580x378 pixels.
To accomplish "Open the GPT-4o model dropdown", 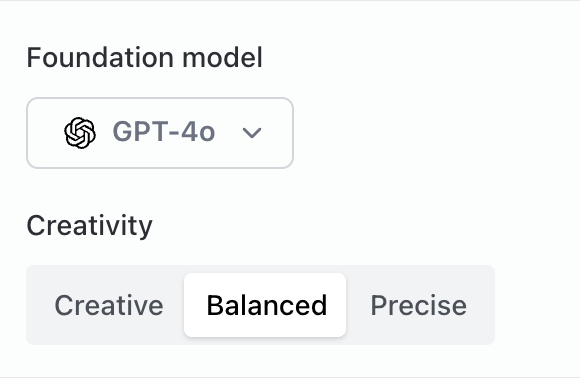I will pos(160,133).
